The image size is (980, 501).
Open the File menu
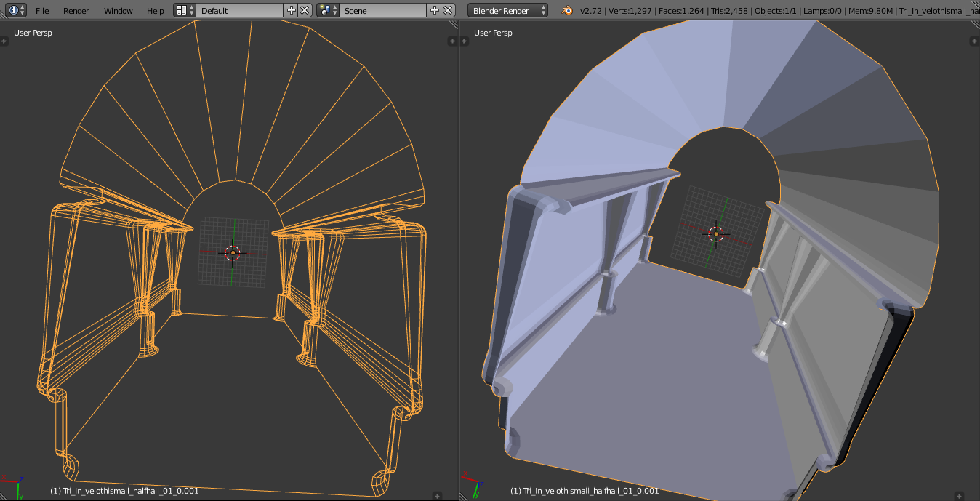(x=42, y=11)
